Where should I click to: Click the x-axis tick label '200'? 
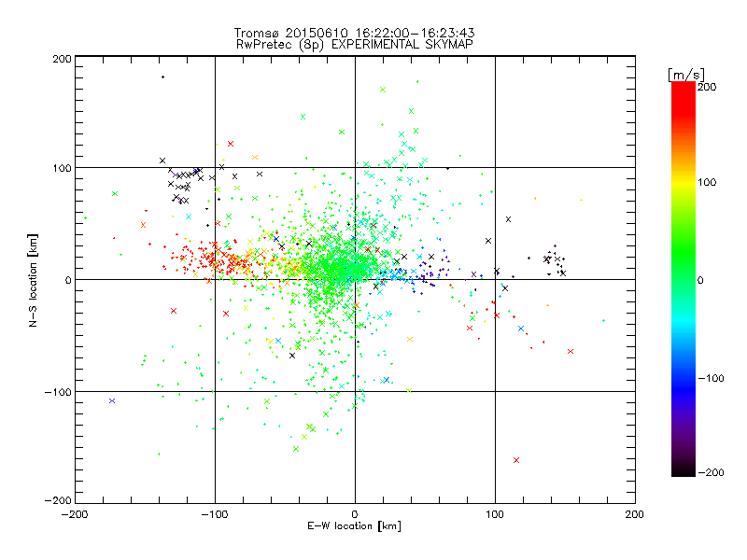coord(635,514)
